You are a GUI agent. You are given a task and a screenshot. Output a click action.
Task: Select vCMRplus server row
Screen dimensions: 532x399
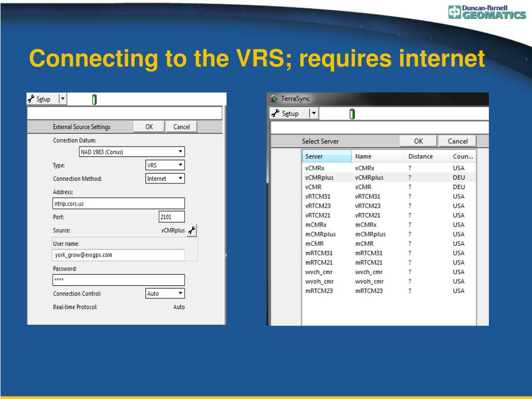tap(389, 178)
